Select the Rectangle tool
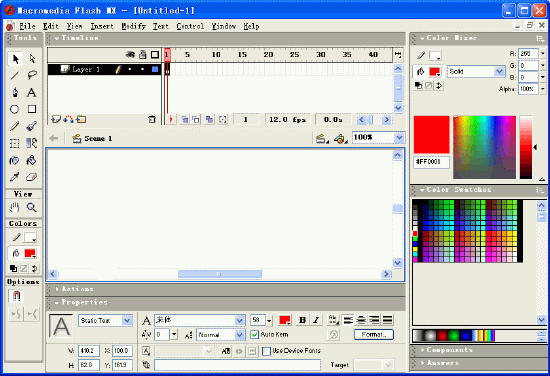This screenshot has width=550, height=376. coord(32,109)
